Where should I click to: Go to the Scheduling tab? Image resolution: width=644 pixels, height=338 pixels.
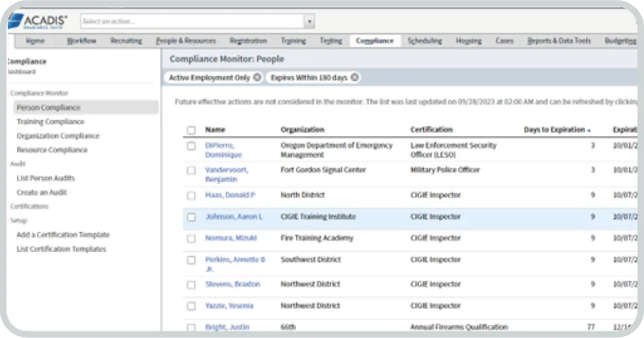(424, 41)
